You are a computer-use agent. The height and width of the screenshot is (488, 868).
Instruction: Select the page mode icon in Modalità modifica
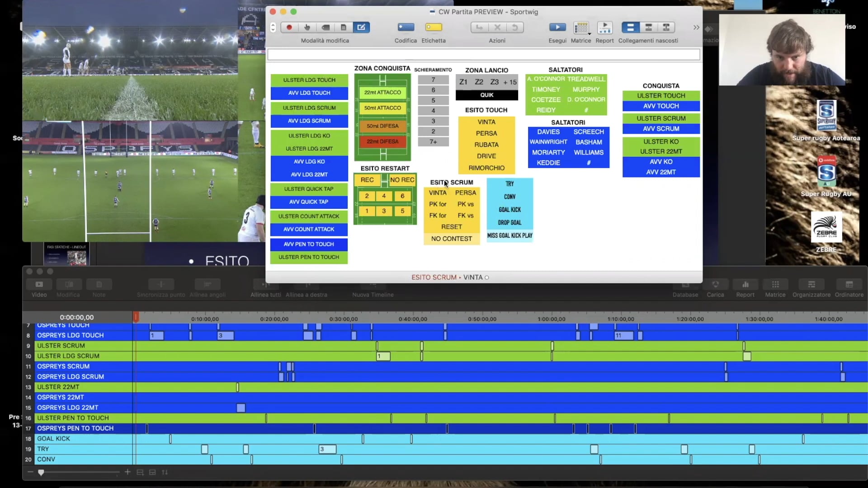pyautogui.click(x=344, y=28)
